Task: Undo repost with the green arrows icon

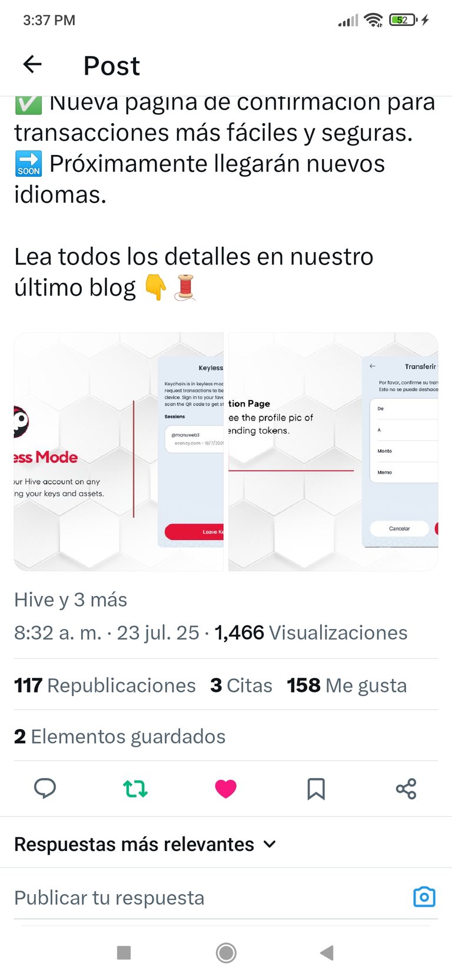Action: [135, 788]
